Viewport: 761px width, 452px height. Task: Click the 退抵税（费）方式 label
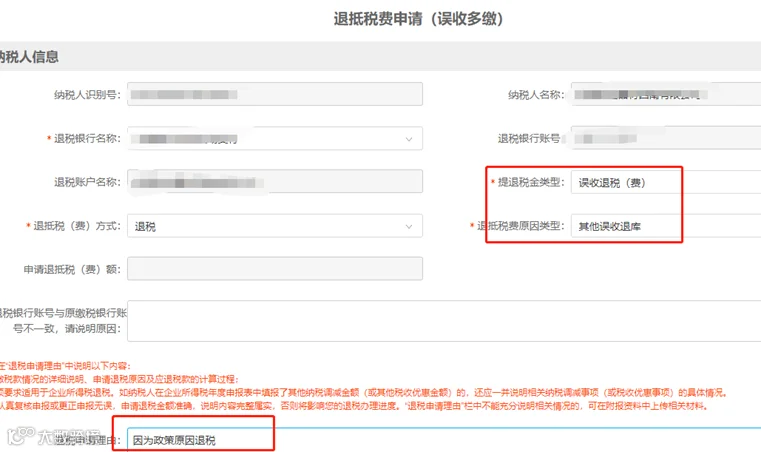coord(77,226)
